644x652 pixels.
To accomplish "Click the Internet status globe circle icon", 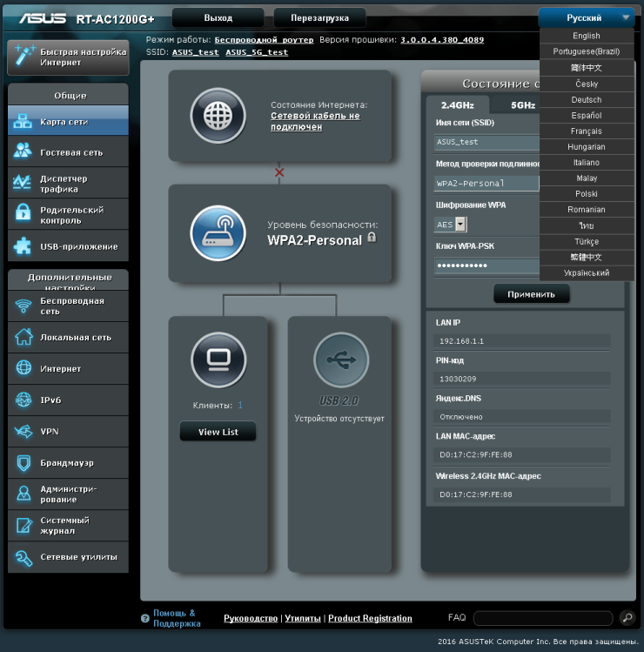I will (x=218, y=116).
